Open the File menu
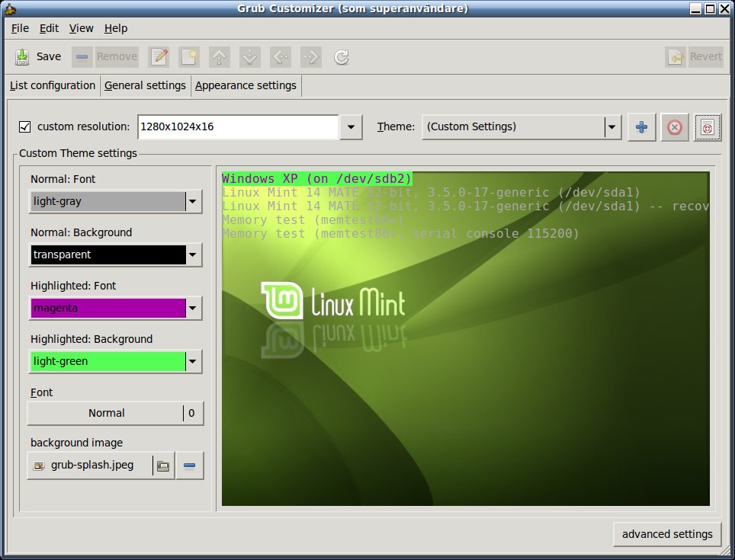 pyautogui.click(x=20, y=28)
